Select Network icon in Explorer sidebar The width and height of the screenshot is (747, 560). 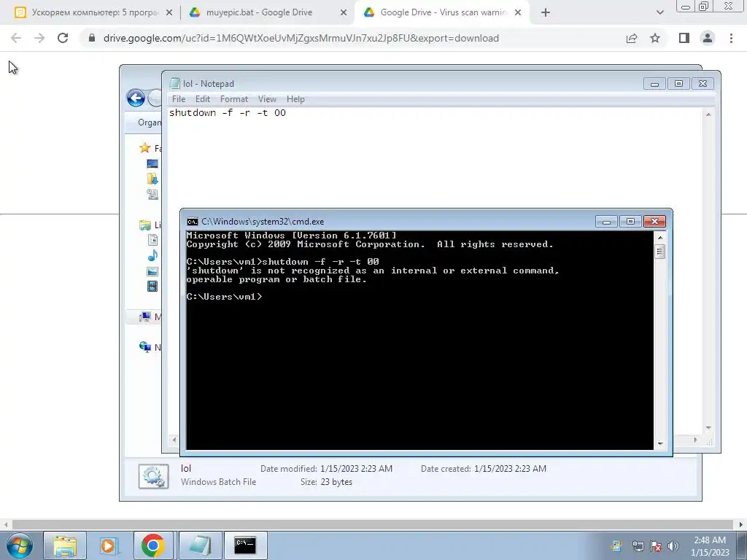point(145,346)
